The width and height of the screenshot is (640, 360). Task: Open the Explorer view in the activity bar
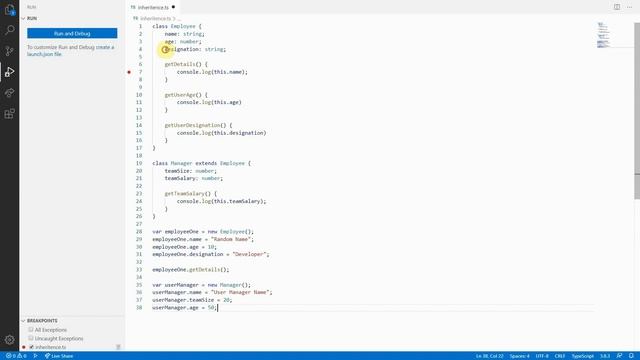click(x=9, y=9)
